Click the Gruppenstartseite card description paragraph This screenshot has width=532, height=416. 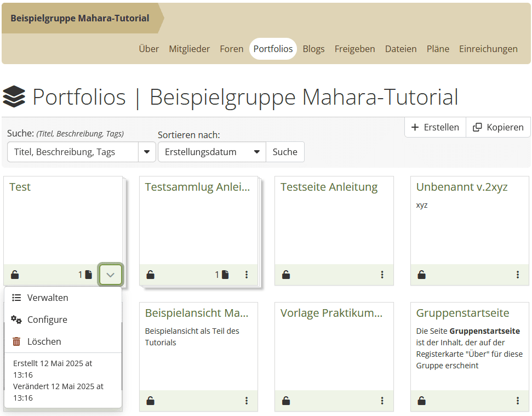point(469,348)
